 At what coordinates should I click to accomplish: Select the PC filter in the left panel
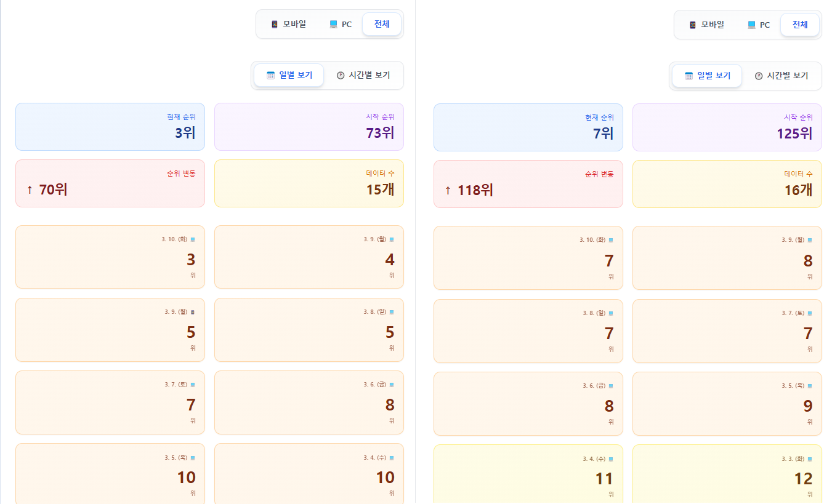click(x=341, y=25)
